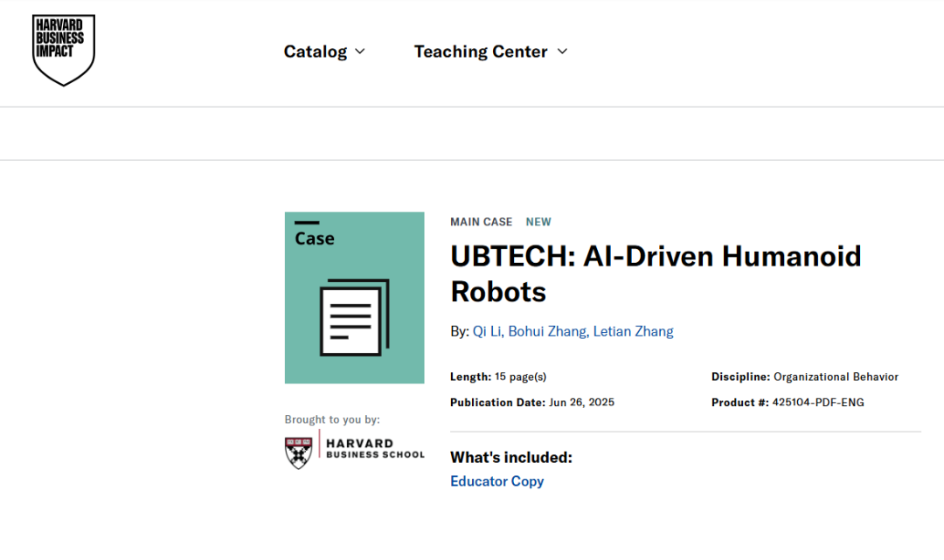Click the Harvard Business School wordmark text
This screenshot has width=944, height=560.
pos(375,449)
